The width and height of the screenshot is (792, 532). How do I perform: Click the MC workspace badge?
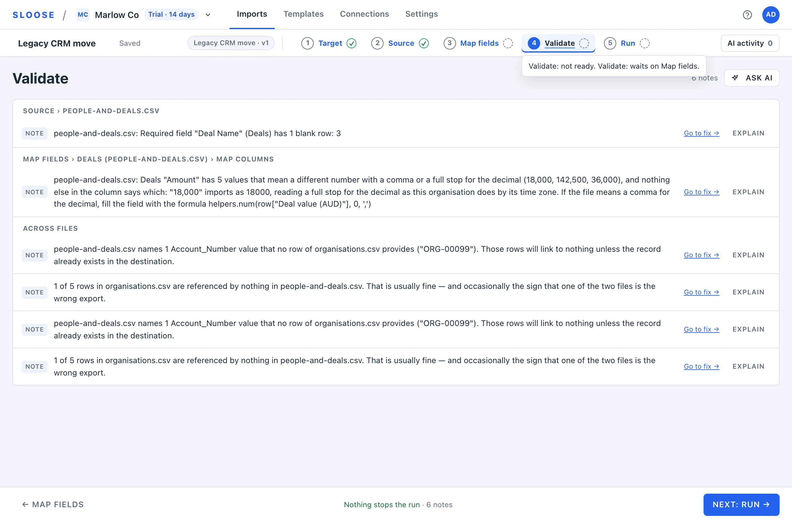tap(83, 15)
